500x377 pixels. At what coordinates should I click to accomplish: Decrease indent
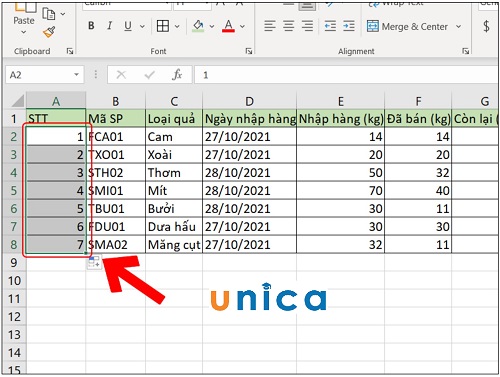pos(330,26)
